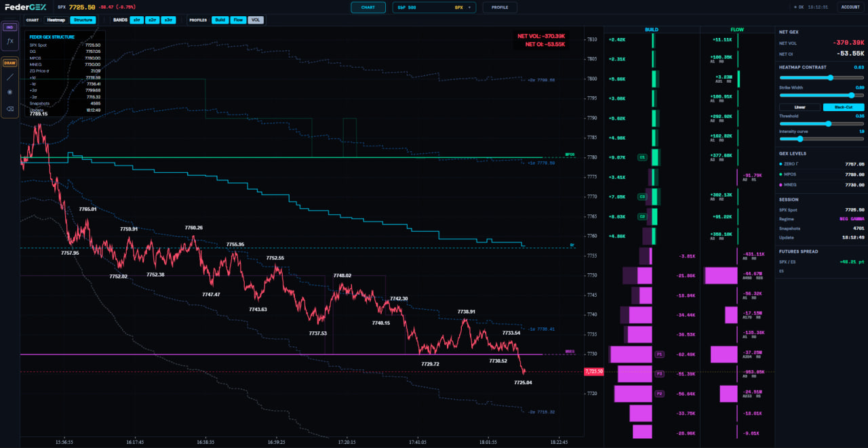
Task: Toggle the VOL profile
Action: click(256, 20)
